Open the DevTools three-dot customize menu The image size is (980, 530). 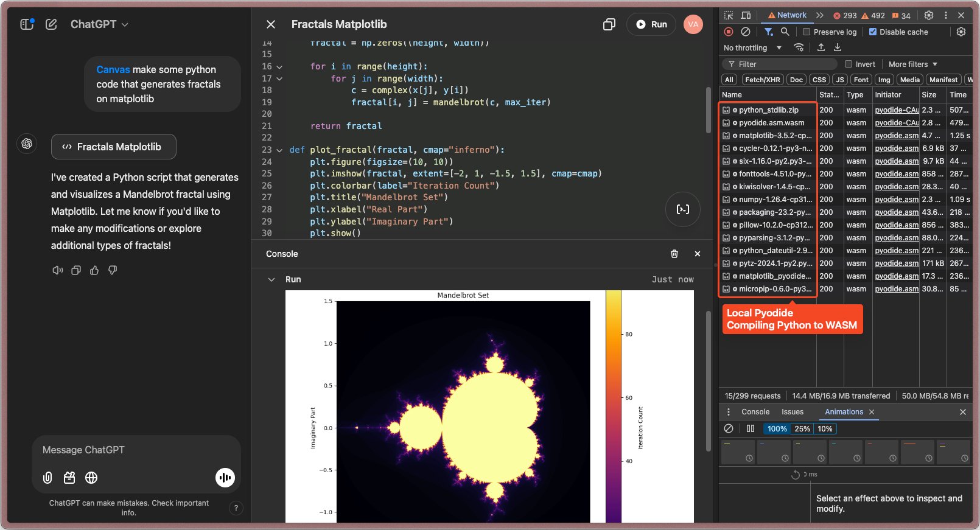point(945,15)
